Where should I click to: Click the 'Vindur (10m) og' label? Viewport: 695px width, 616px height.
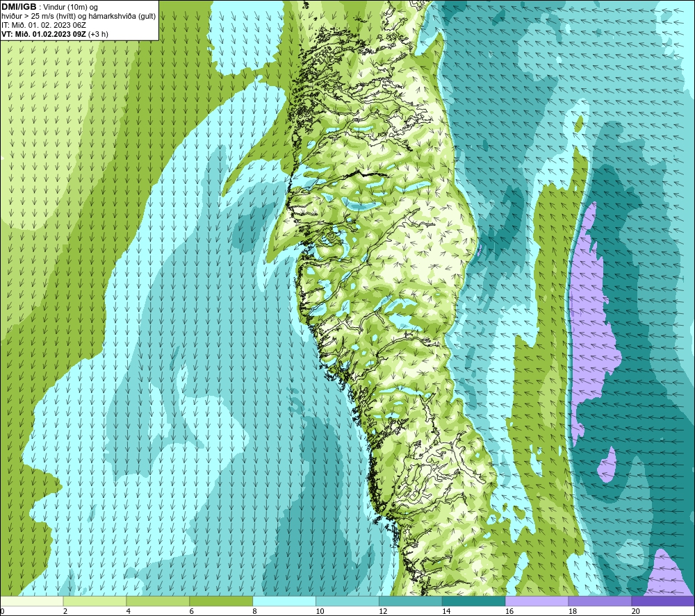coord(70,7)
